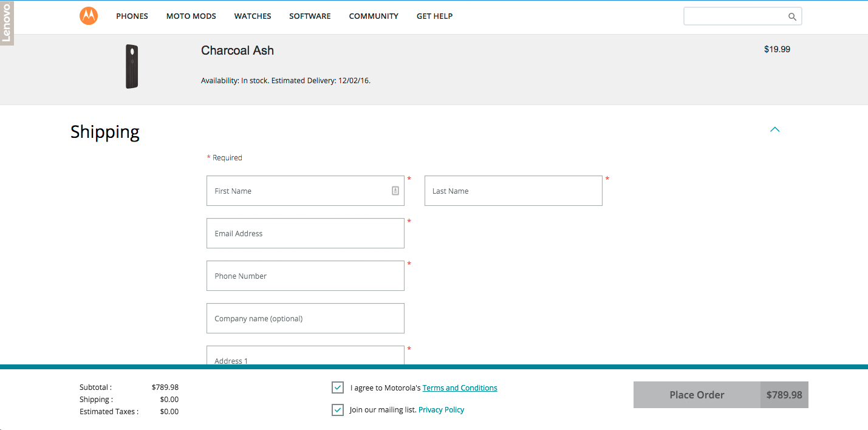This screenshot has width=868, height=430.
Task: Click the contact autofill icon in First Name
Action: coord(395,191)
